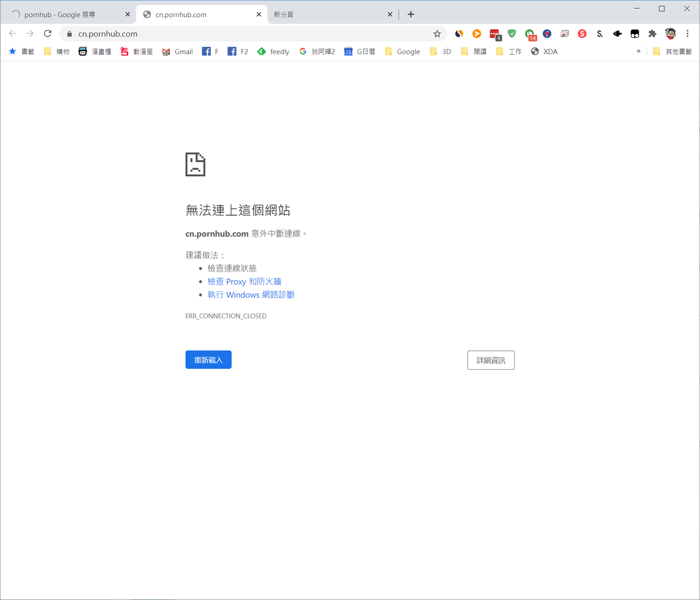Image resolution: width=700 pixels, height=600 pixels.
Task: Open Chrome three-dot menu
Action: [687, 34]
